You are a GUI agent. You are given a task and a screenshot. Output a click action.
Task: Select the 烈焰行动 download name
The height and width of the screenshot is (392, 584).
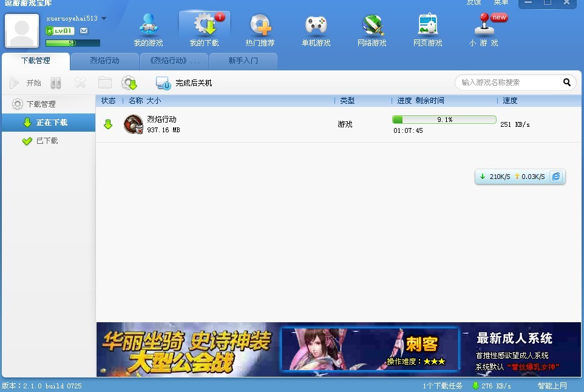(161, 119)
